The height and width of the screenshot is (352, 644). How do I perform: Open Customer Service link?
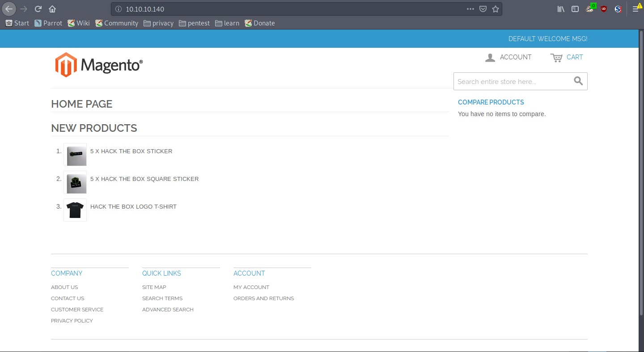77,310
